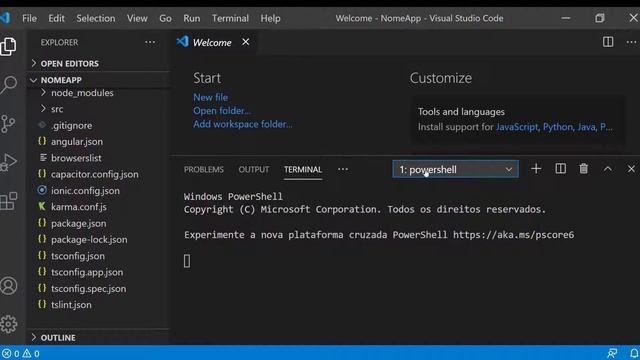Open the Accounts icon in activity bar

tap(8, 286)
